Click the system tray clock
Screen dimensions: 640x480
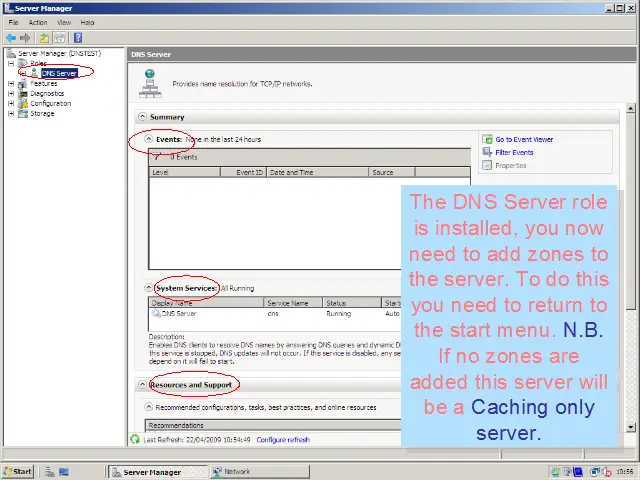tap(625, 472)
